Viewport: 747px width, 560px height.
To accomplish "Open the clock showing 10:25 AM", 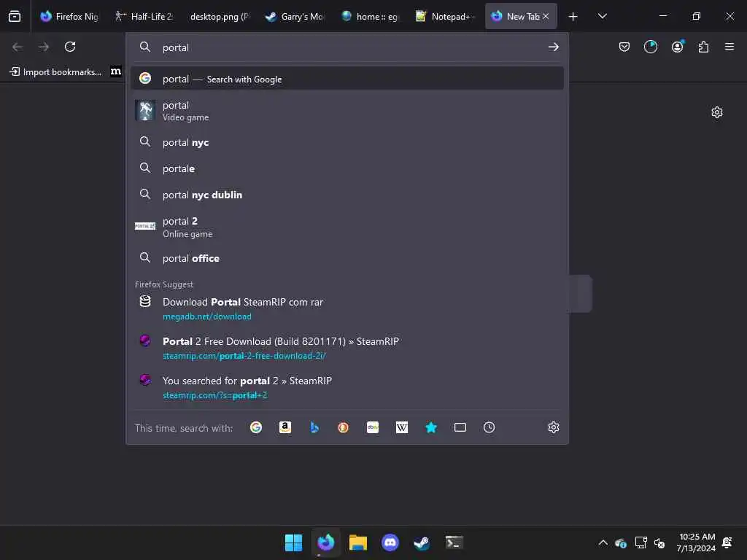I will coord(696,542).
